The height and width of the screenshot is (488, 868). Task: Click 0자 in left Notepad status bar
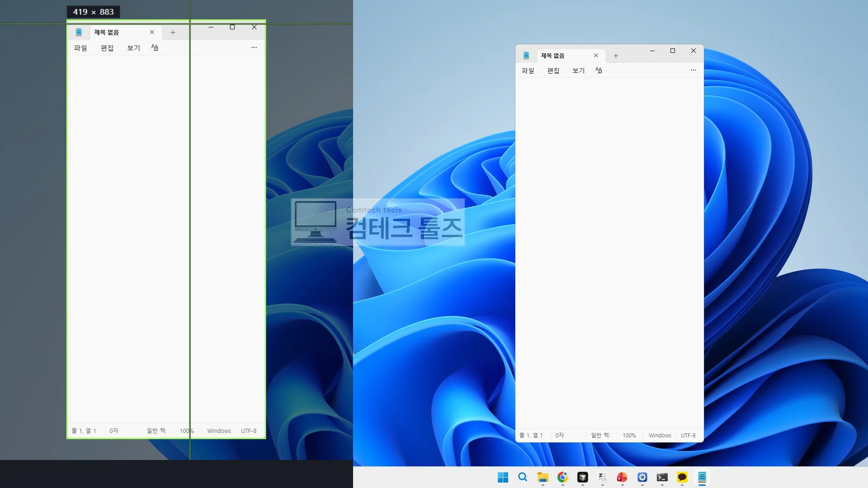114,431
